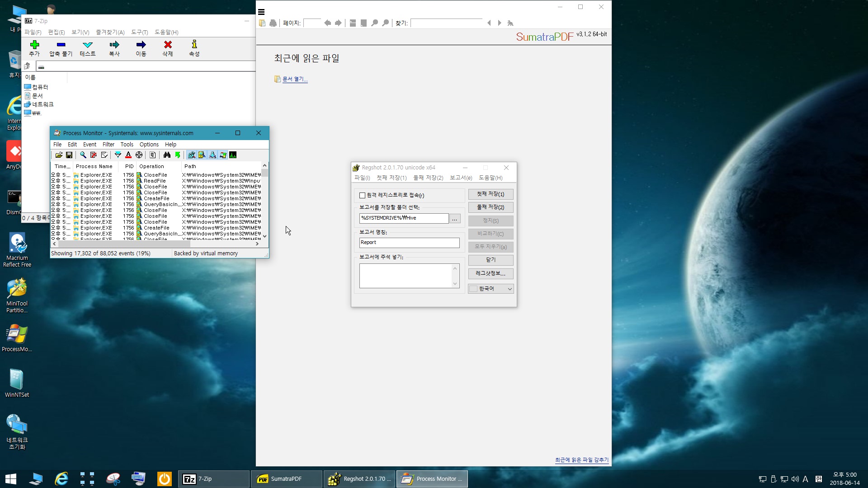Click the Process Monitor vertical scrollbar down arrow
Viewport: 868px width, 488px height.
pyautogui.click(x=265, y=236)
